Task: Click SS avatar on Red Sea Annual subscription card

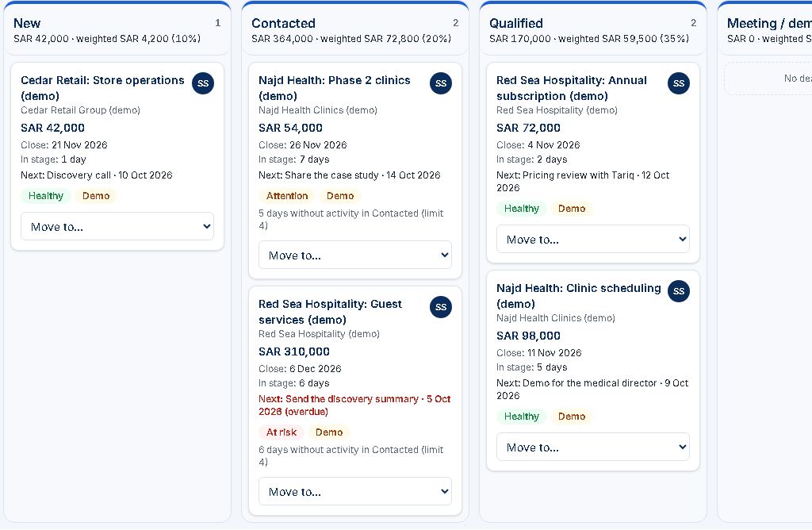Action: click(x=679, y=83)
